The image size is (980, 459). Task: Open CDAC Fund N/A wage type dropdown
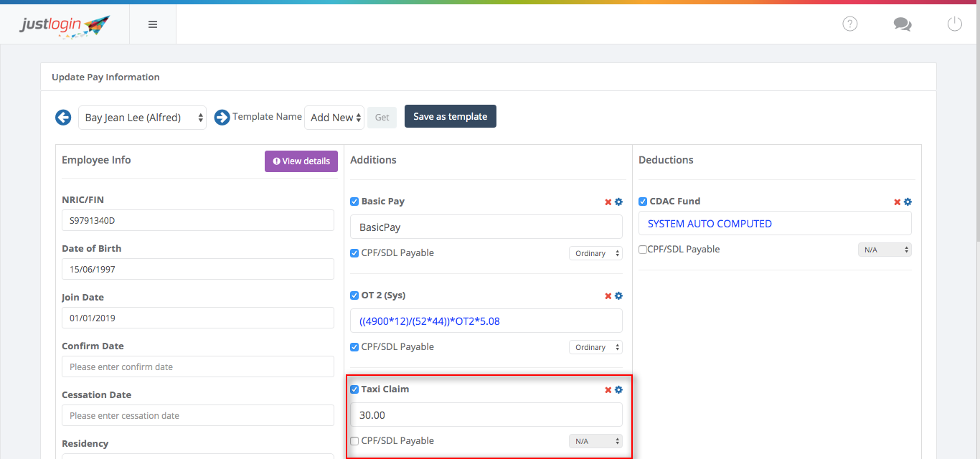pyautogui.click(x=885, y=250)
